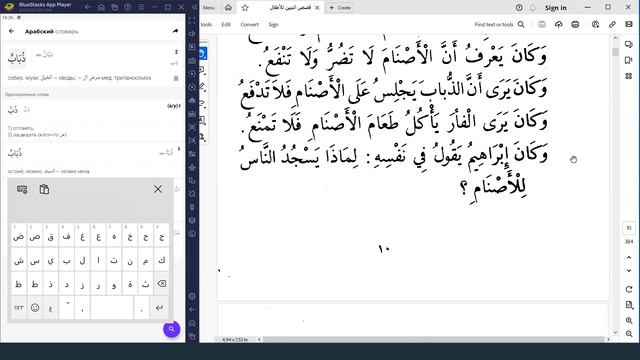Open the emoji key on the keyboard
Viewport: 640px width, 360px height.
point(35,307)
